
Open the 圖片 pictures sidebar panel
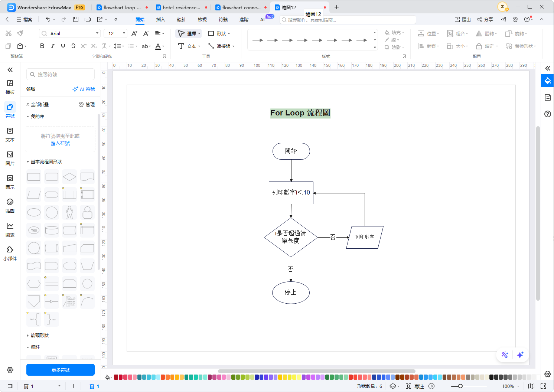pos(10,158)
